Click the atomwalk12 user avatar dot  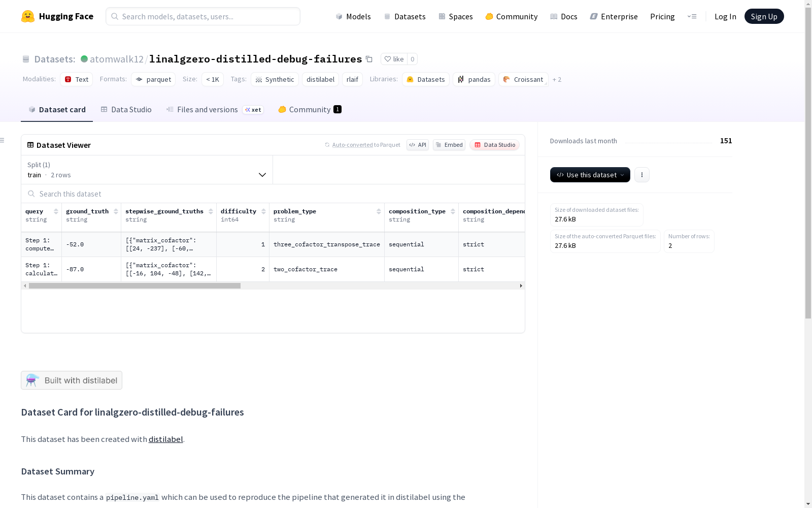point(84,59)
